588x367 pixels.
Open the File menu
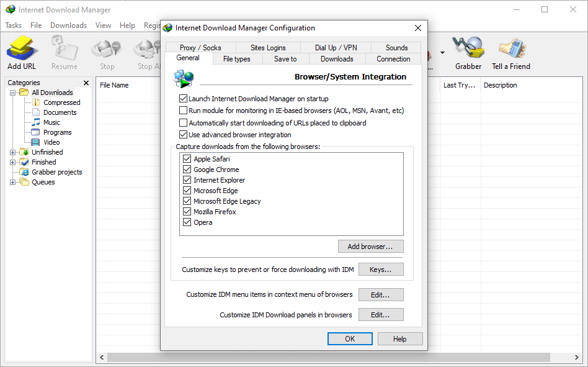(36, 25)
